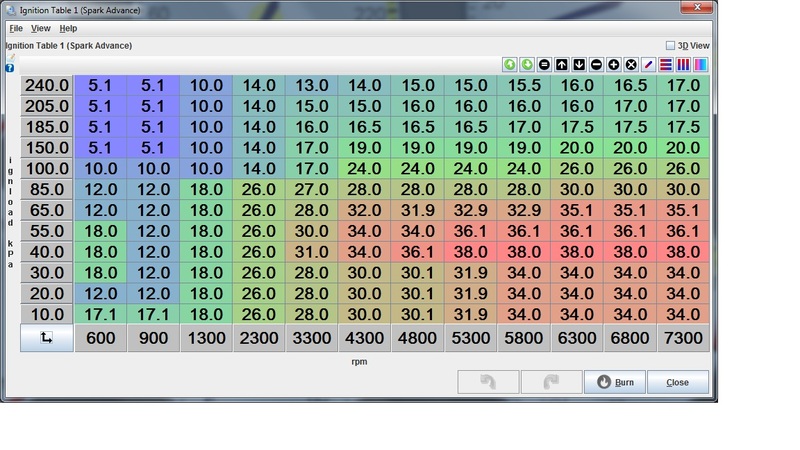Viewport: 800px width, 450px height.
Task: Select the 20.0 kPa load bin
Action: pos(46,294)
